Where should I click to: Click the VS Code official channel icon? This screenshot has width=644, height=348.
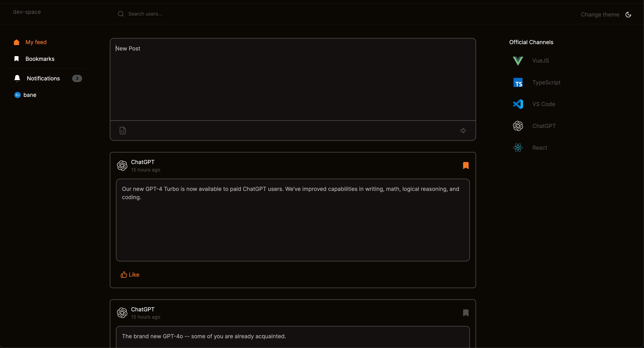coord(518,104)
